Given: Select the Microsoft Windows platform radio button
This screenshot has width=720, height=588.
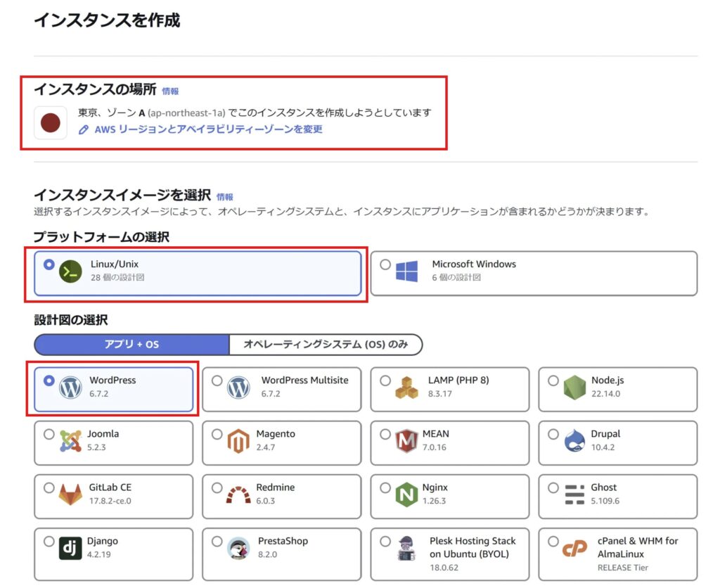Looking at the screenshot, I should click(x=385, y=265).
